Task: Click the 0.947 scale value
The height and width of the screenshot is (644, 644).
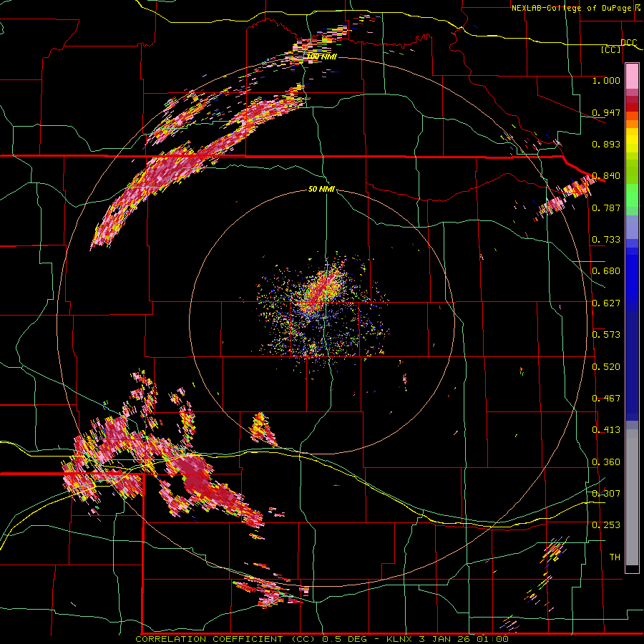Action: 606,112
